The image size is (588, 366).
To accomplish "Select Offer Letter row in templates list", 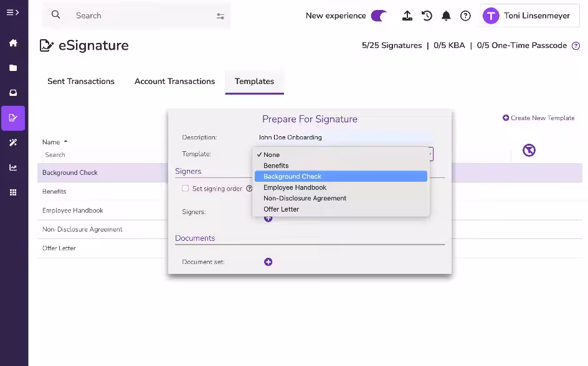I will 102,248.
